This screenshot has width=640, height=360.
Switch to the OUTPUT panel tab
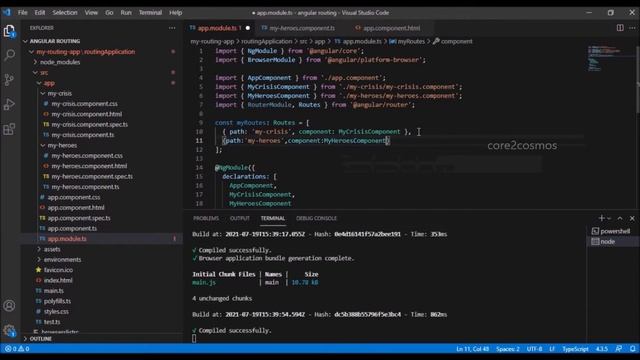point(240,218)
